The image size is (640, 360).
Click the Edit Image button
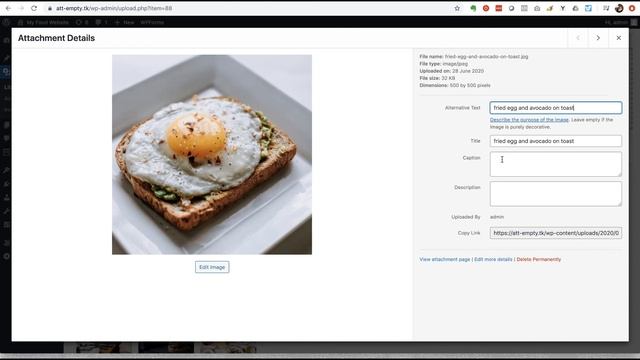click(212, 267)
